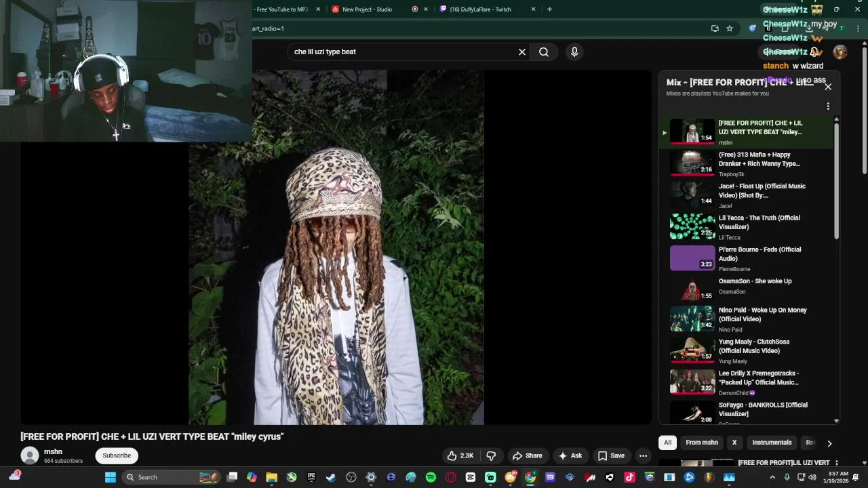Show hidden system tray icons
This screenshot has height=488, width=868.
pos(772,477)
